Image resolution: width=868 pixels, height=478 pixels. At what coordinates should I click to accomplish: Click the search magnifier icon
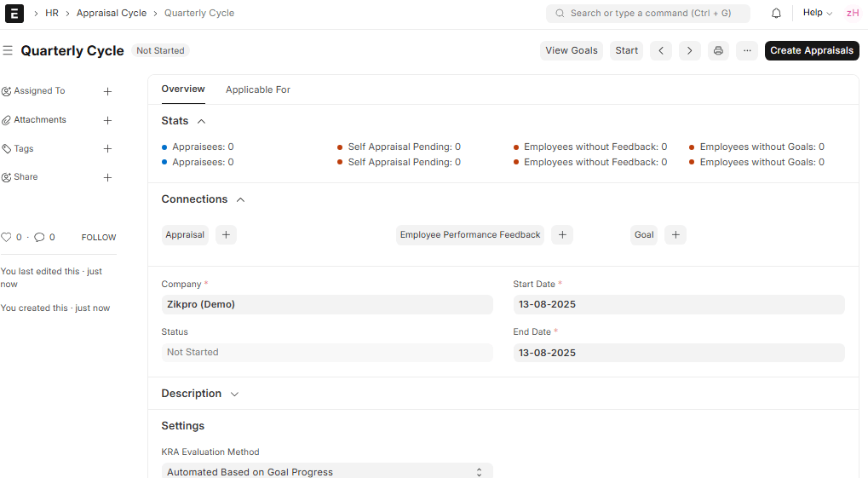pos(560,14)
